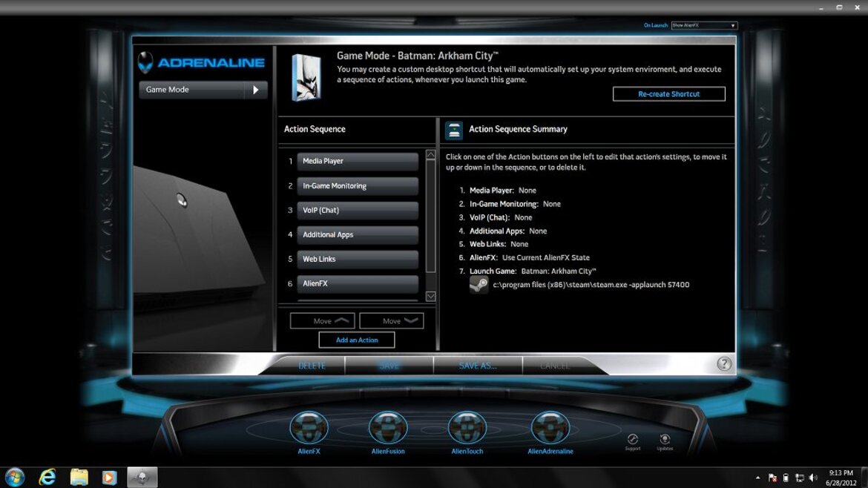This screenshot has width=868, height=488.
Task: Click the Action Sequence scrollbar thumb
Action: click(431, 216)
